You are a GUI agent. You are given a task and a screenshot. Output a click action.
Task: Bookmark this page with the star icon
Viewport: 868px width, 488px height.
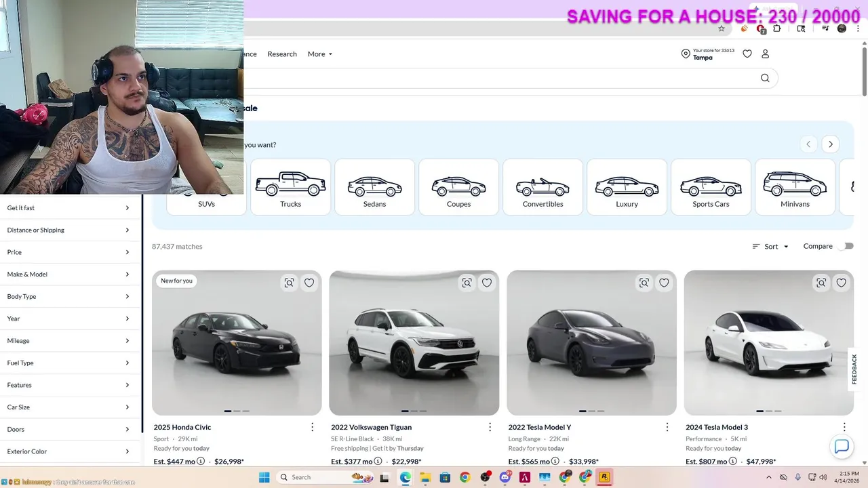(x=722, y=28)
